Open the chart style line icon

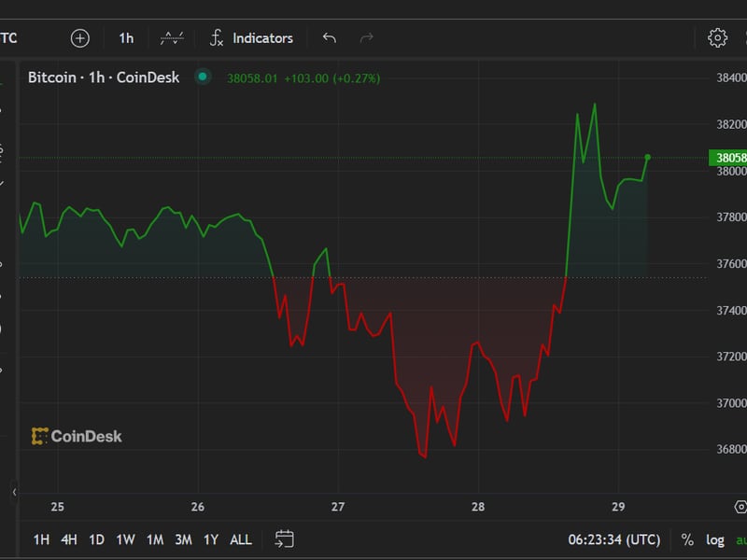(x=172, y=38)
